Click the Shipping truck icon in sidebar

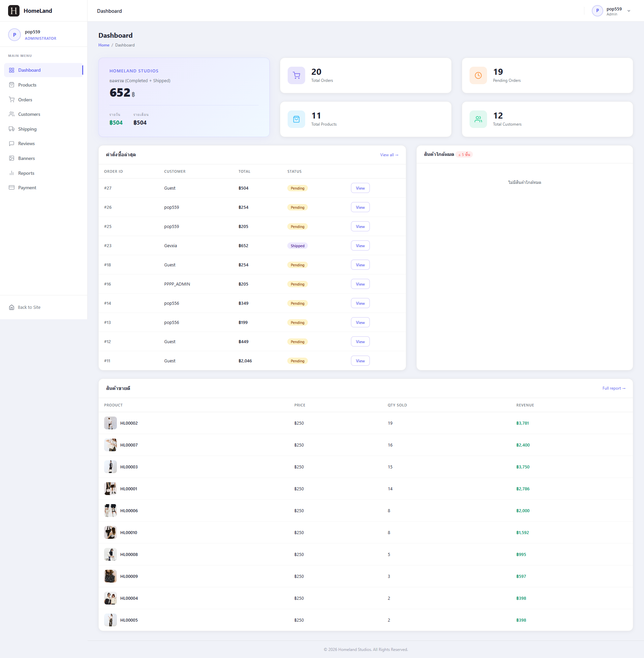11,129
